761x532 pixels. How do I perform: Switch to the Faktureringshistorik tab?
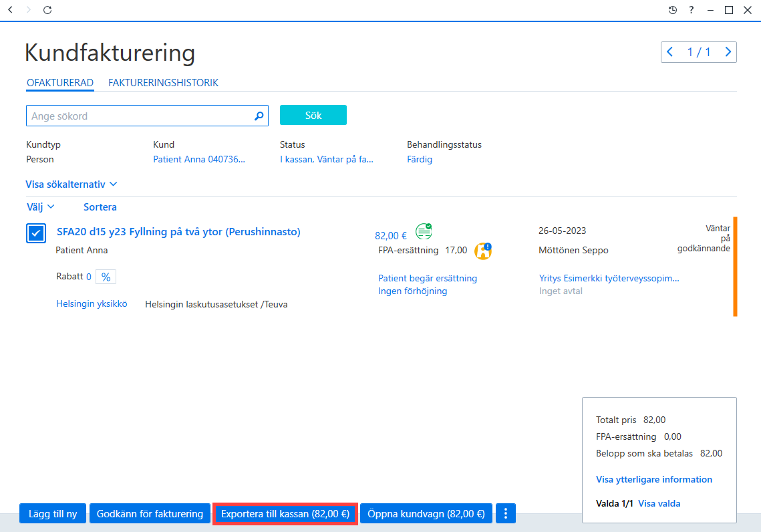click(x=163, y=83)
